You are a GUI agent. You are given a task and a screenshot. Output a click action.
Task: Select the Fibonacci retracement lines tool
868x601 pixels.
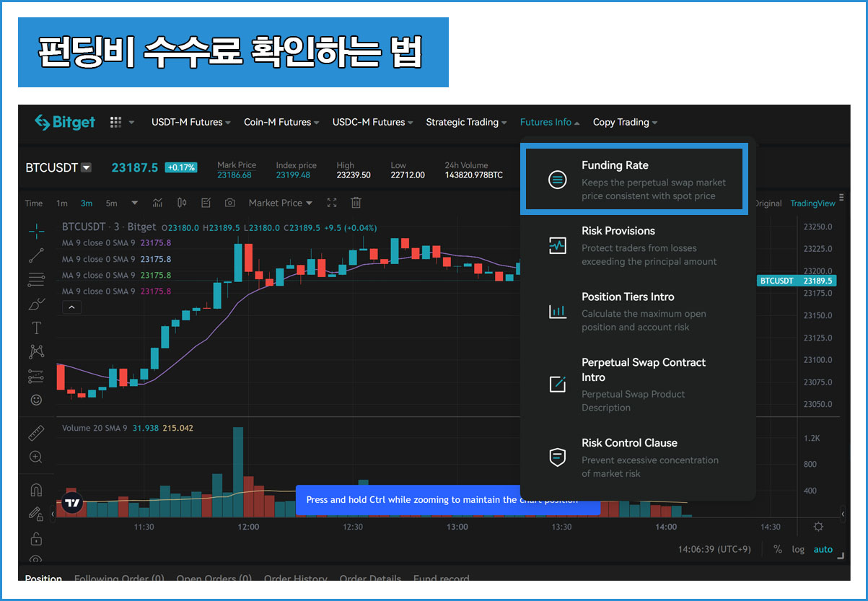[36, 279]
